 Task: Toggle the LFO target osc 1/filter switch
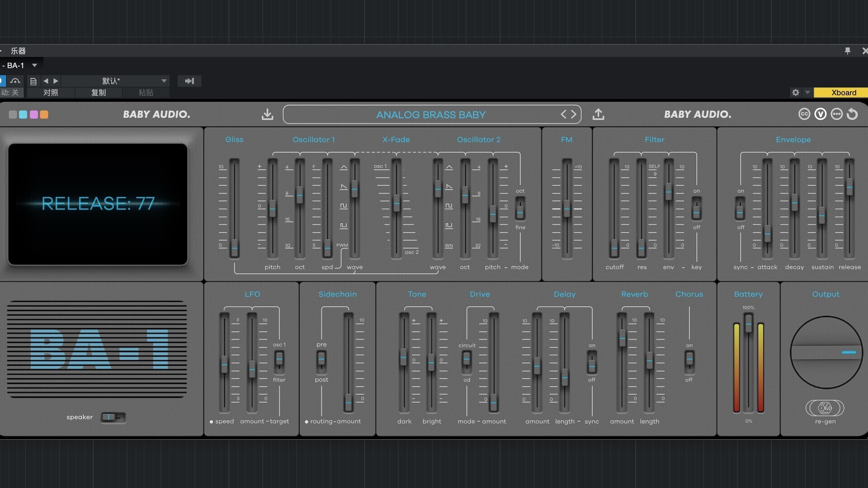coord(279,362)
